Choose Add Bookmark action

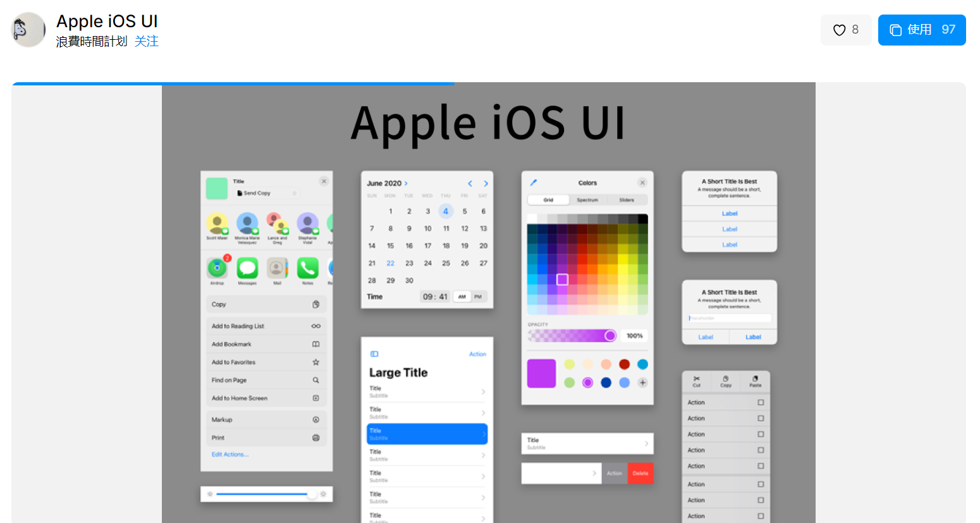tap(266, 344)
